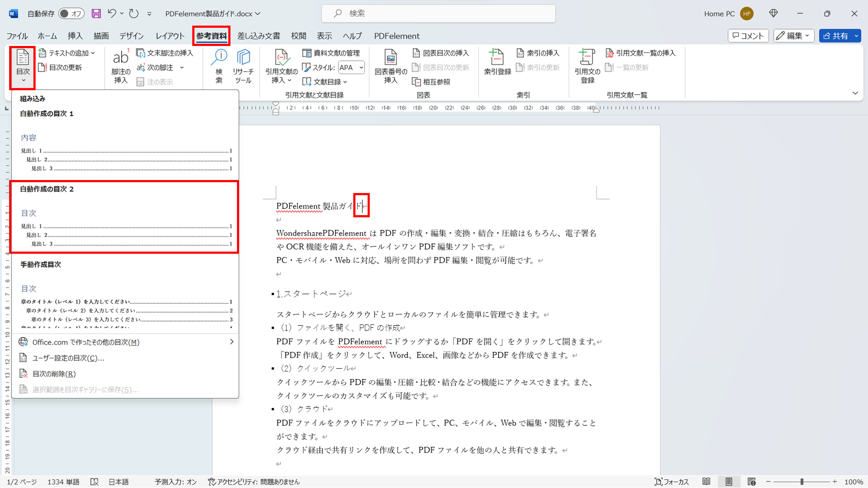Screen dimensions: 868x488
Task: Open the 参考資料 tab
Action: (211, 36)
